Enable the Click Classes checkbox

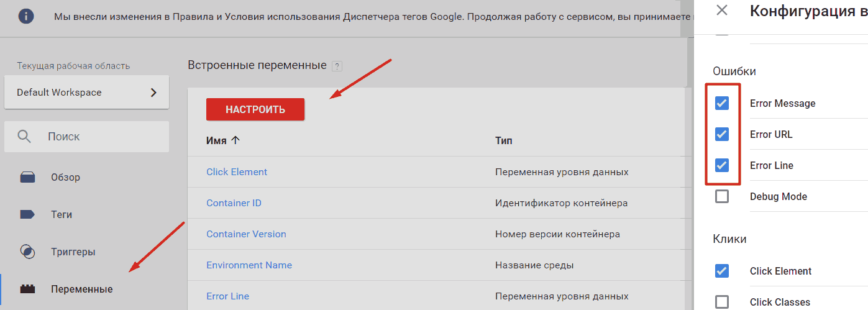[x=722, y=302]
